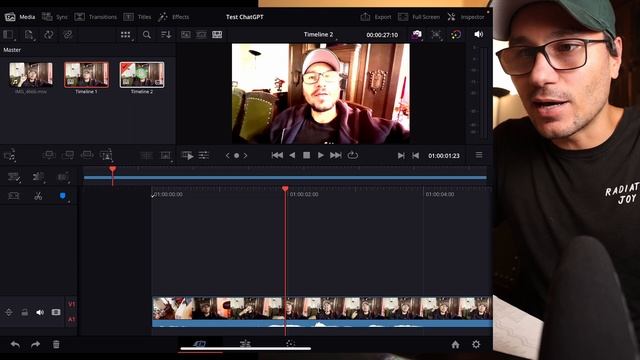Set the out point marker
Viewport: 640px width, 360px height.
416,156
